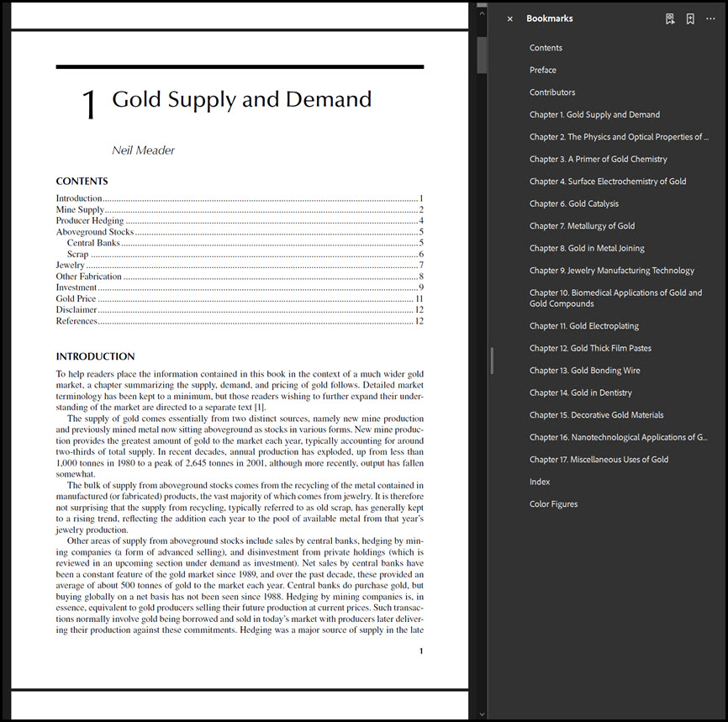Select Chapter 8. Gold in Metal Joining
728x722 pixels.
tap(587, 249)
